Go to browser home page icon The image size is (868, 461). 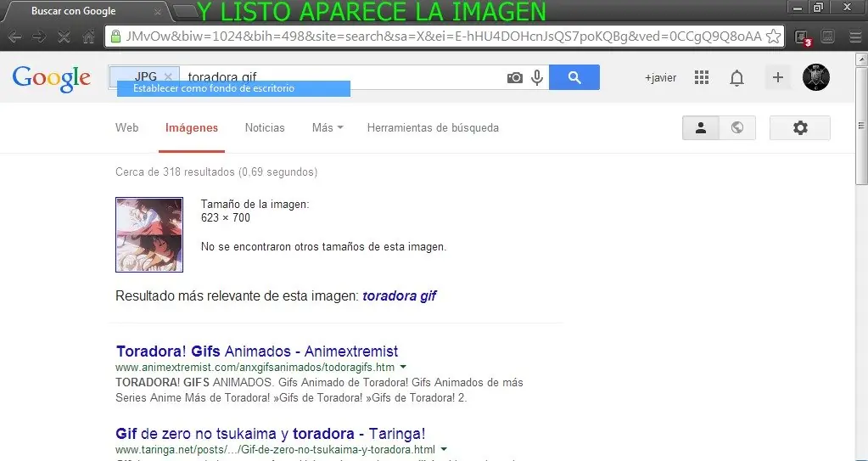click(88, 37)
